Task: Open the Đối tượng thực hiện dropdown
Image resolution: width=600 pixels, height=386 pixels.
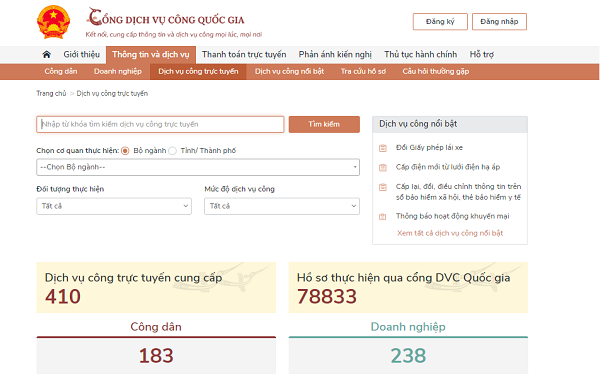Action: coord(114,206)
